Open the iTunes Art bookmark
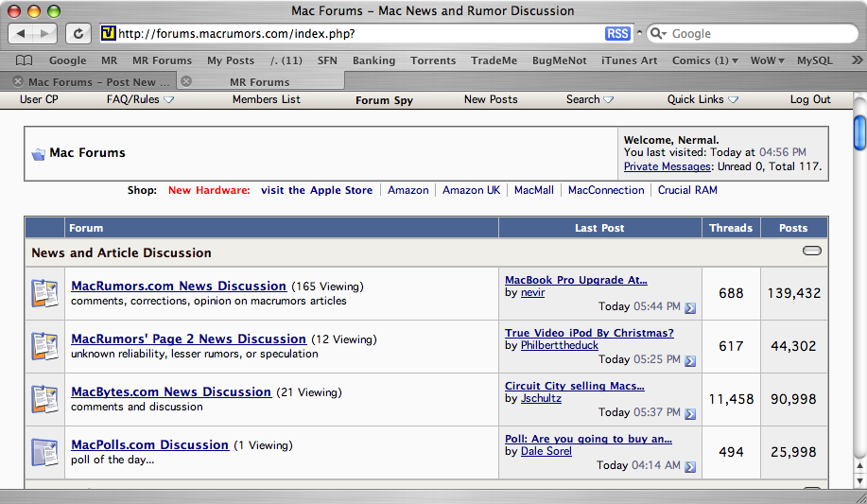The height and width of the screenshot is (504, 867). point(630,61)
